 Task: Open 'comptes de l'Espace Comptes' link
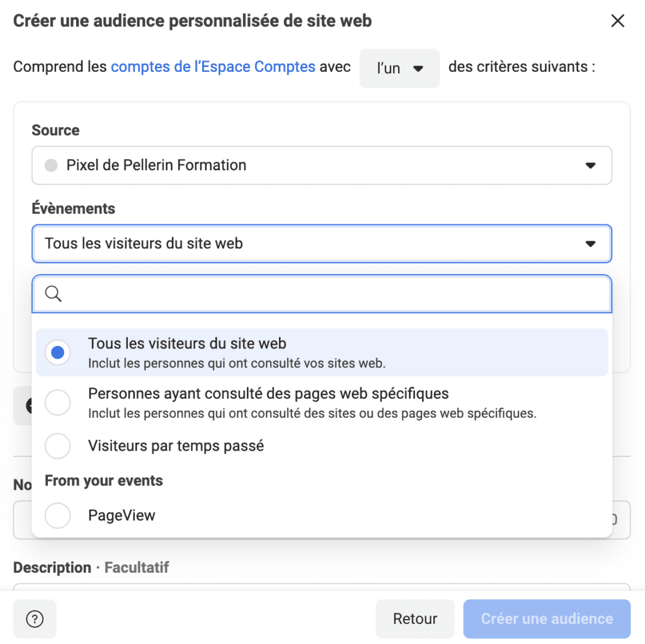(x=213, y=67)
